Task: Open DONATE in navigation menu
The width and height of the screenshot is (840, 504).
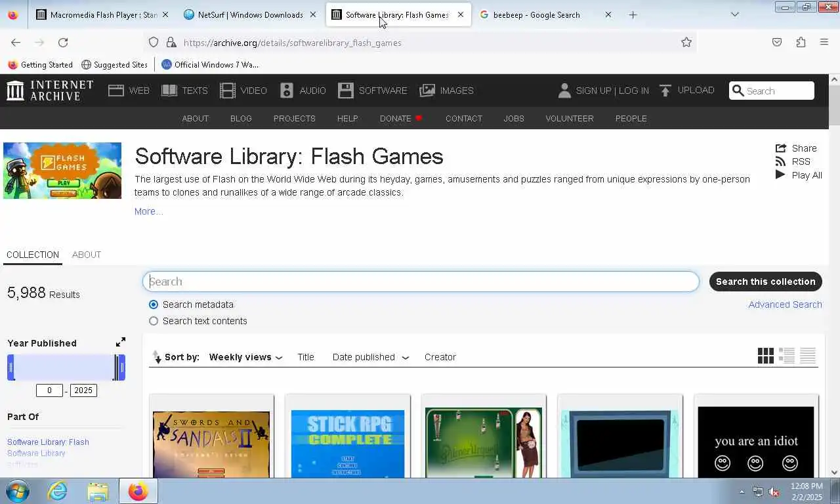Action: pos(401,118)
